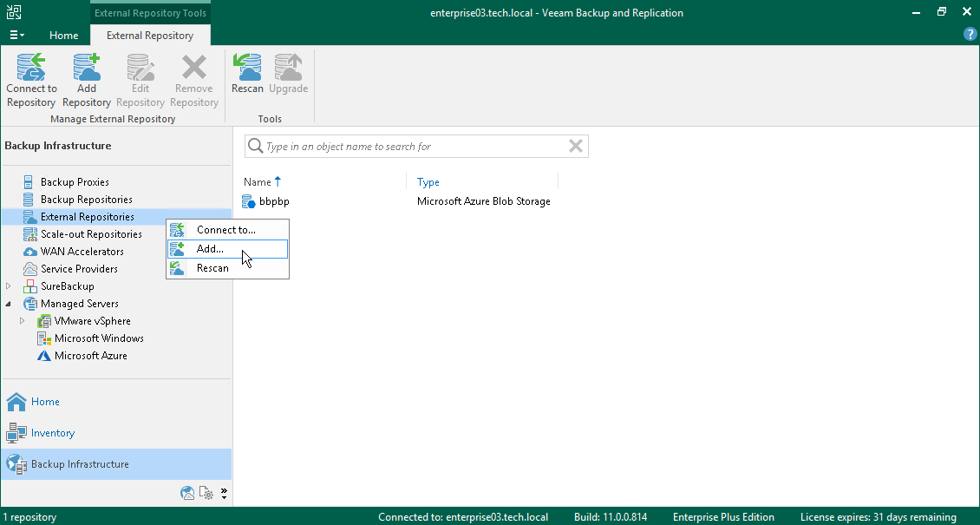This screenshot has height=525, width=980.
Task: Click the Microsoft Windows server icon
Action: click(43, 338)
